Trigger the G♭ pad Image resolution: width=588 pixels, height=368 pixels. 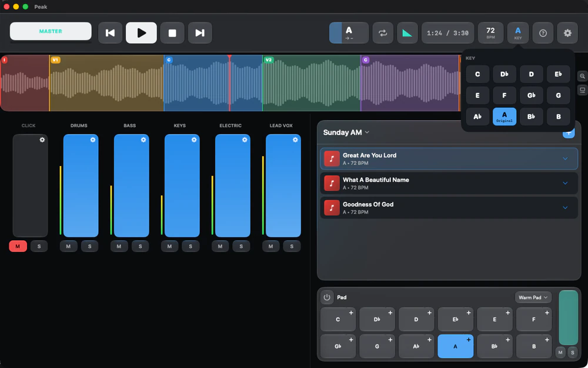[x=338, y=346]
